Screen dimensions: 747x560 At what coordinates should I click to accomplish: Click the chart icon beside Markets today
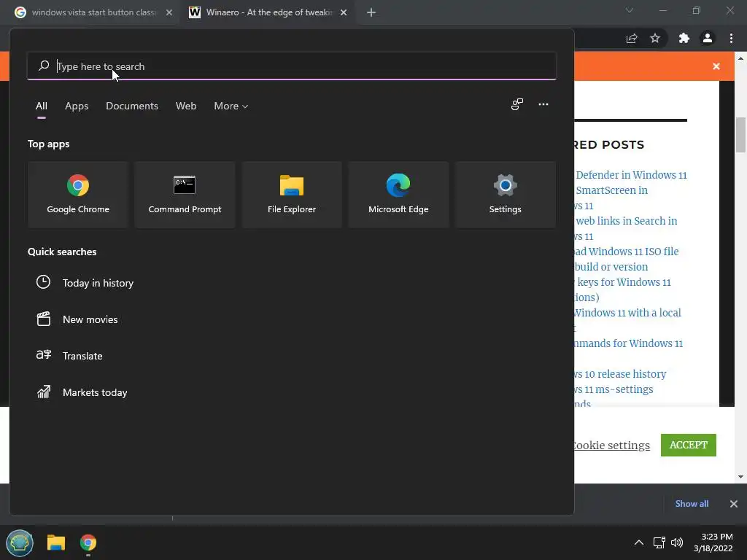(43, 392)
